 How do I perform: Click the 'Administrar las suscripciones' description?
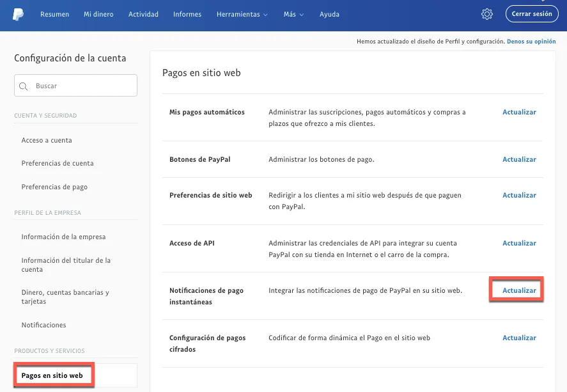pyautogui.click(x=367, y=118)
